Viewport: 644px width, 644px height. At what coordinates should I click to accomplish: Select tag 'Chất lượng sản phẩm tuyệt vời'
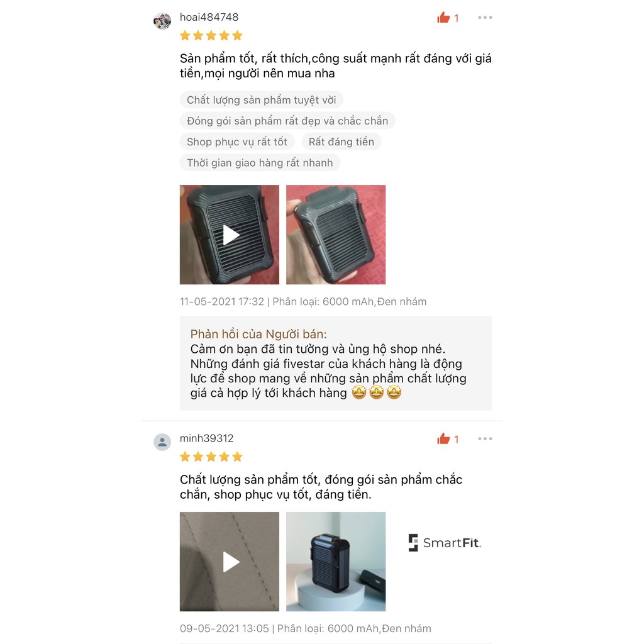(x=261, y=100)
